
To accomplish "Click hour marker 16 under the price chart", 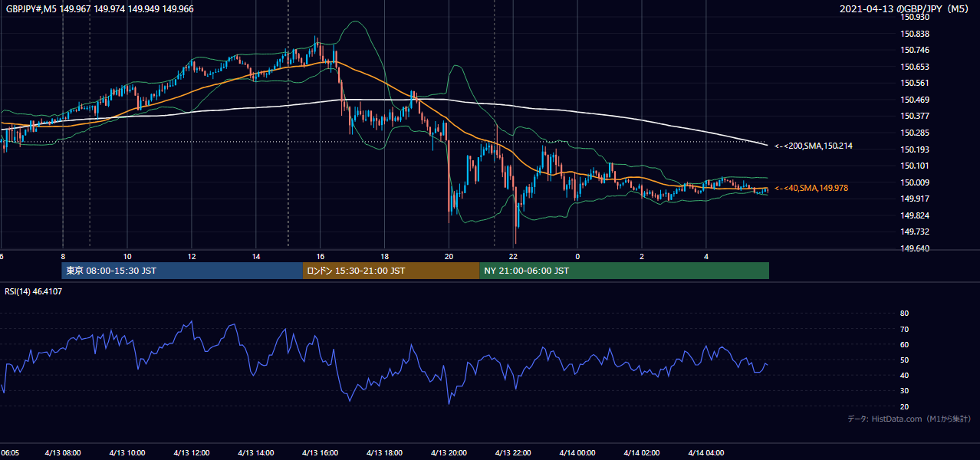I will point(320,256).
